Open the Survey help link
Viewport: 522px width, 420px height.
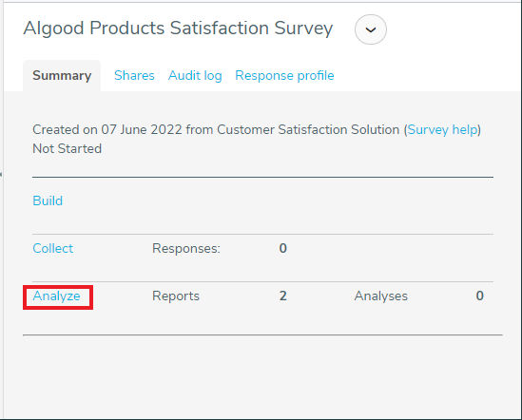442,129
